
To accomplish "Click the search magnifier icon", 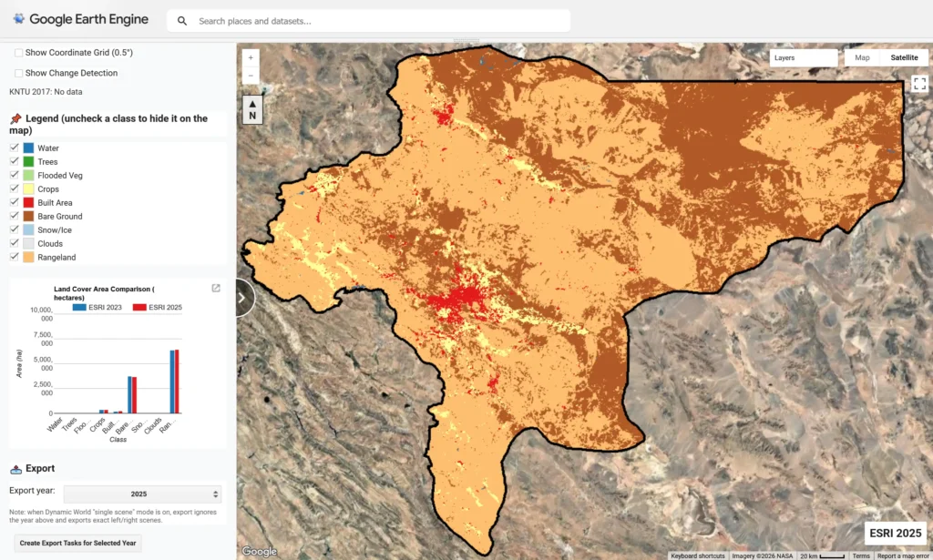I will tap(182, 21).
